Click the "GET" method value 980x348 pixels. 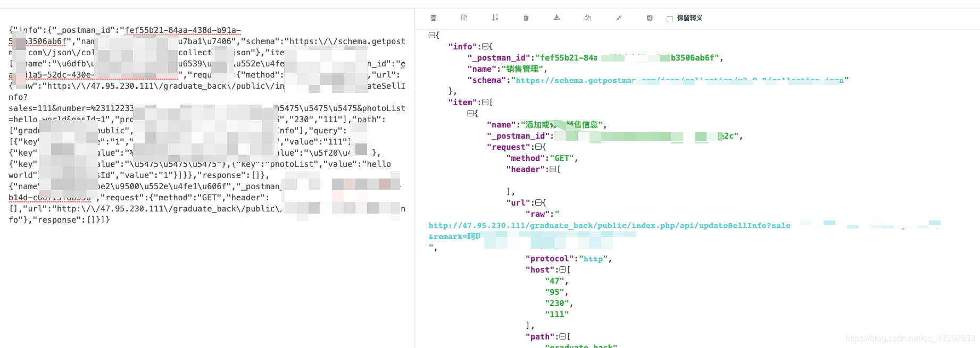pos(562,158)
